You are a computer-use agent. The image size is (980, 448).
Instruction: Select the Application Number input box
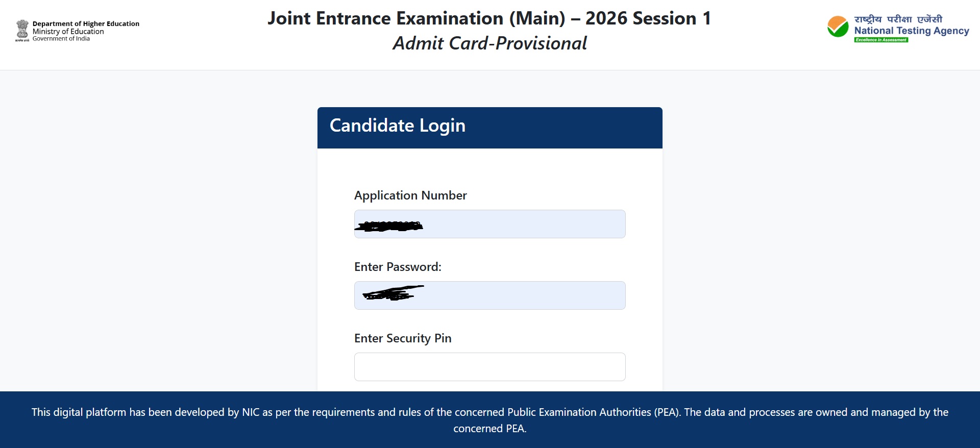pyautogui.click(x=489, y=223)
